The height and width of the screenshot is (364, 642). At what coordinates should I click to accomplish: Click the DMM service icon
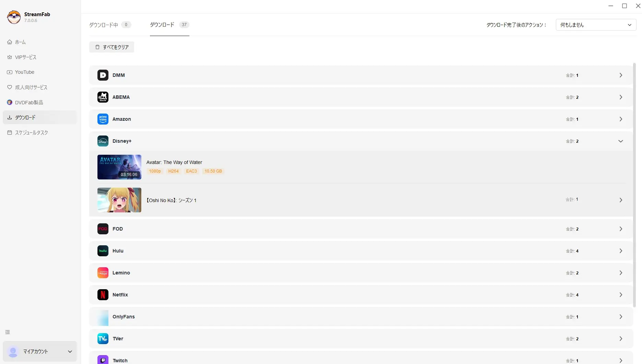103,75
